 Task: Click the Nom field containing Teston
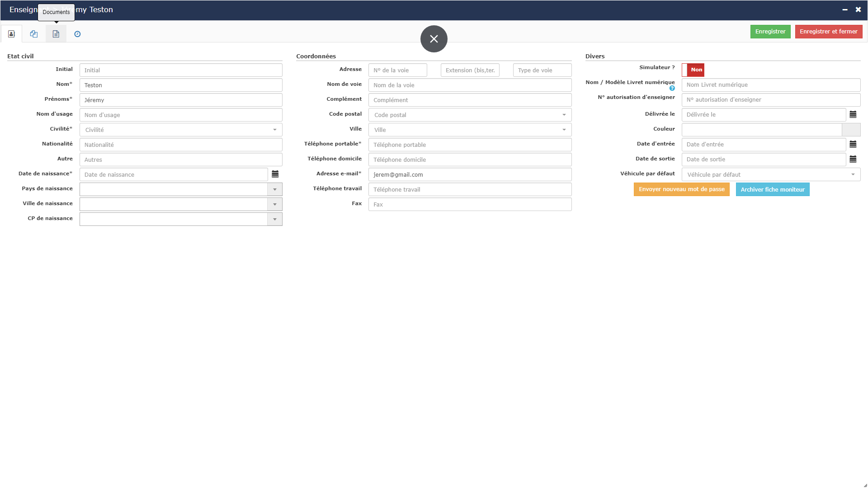181,85
